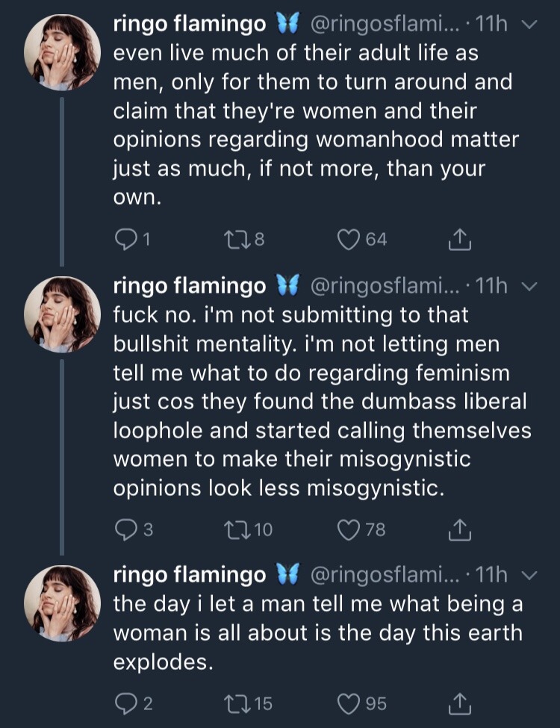Tap 'ringo flamingo' name on the third tweet
Screen dimensions: 560x728
(x=189, y=575)
